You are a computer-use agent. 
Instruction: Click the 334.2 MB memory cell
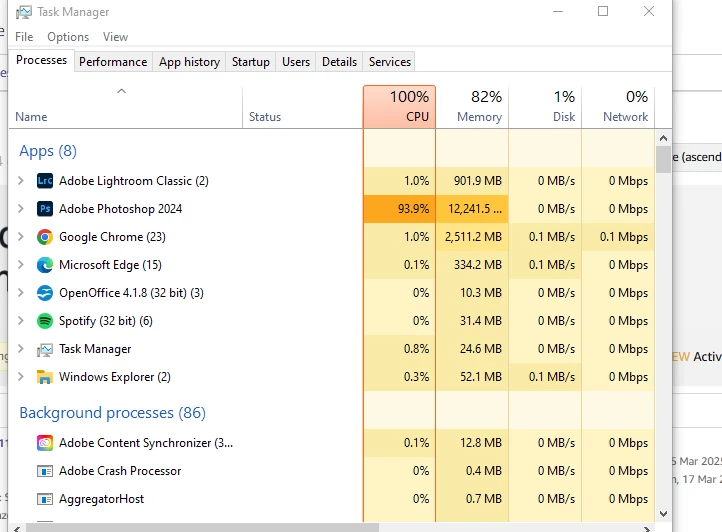(472, 265)
